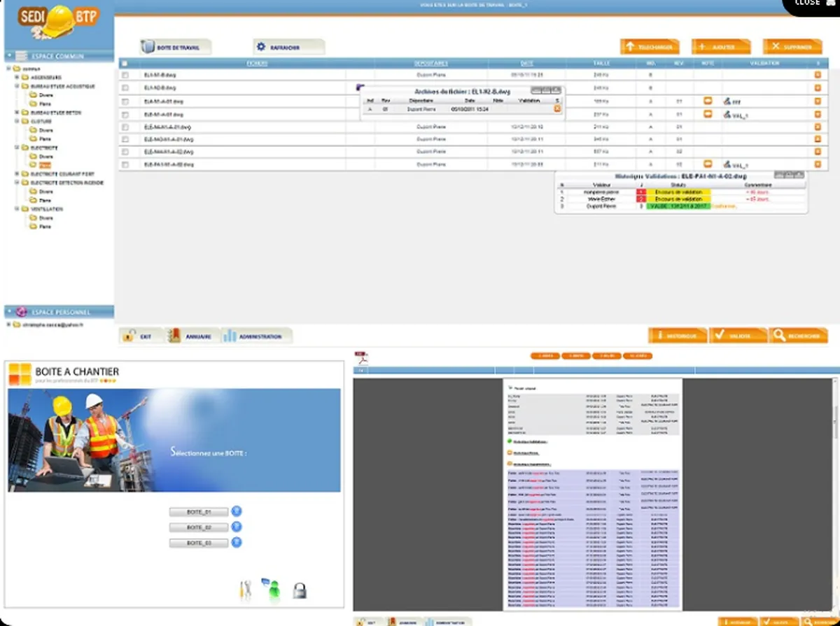
Task: Click the AJOUTER button
Action: tap(721, 47)
